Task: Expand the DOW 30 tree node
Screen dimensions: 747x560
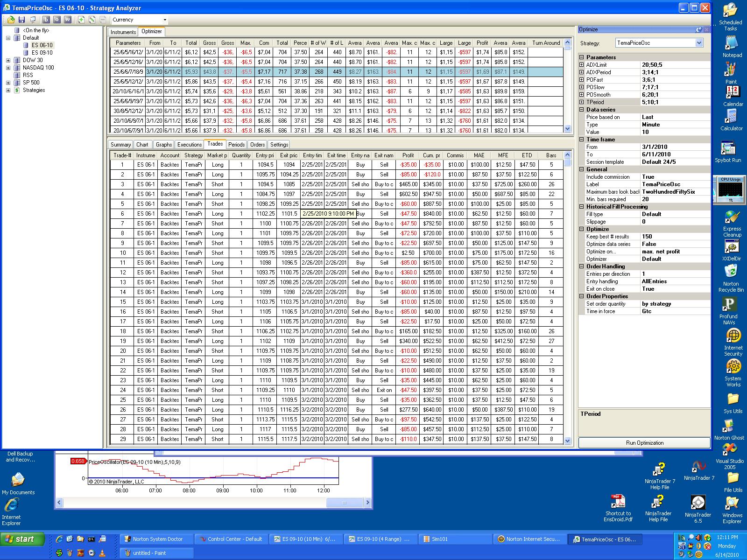Action: pyautogui.click(x=8, y=60)
